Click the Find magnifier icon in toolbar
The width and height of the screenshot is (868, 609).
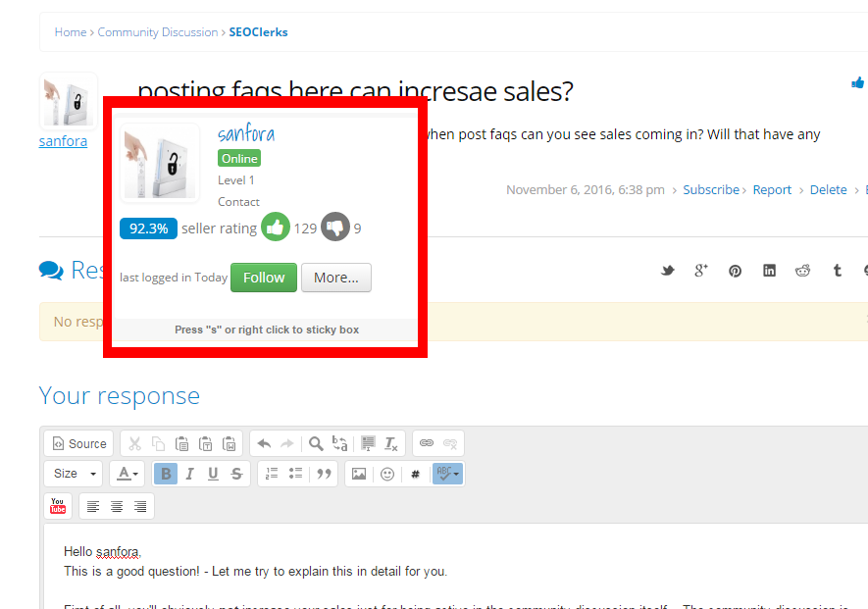(316, 443)
